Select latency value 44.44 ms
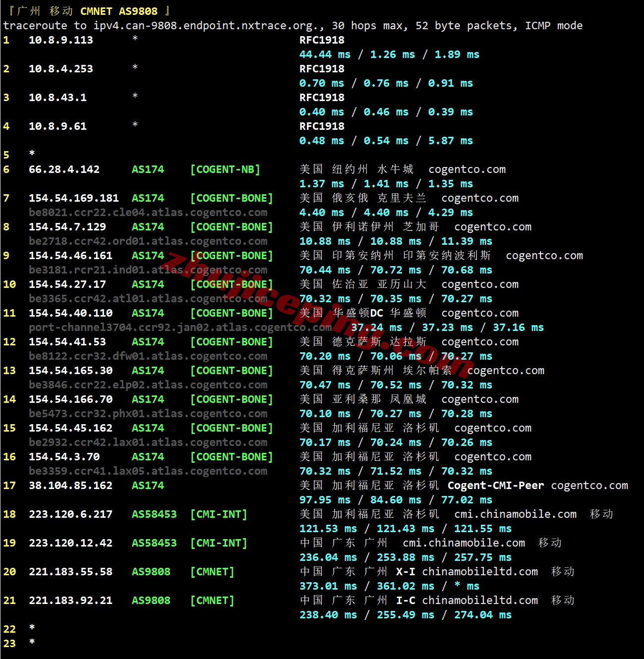The width and height of the screenshot is (644, 659). pos(325,55)
